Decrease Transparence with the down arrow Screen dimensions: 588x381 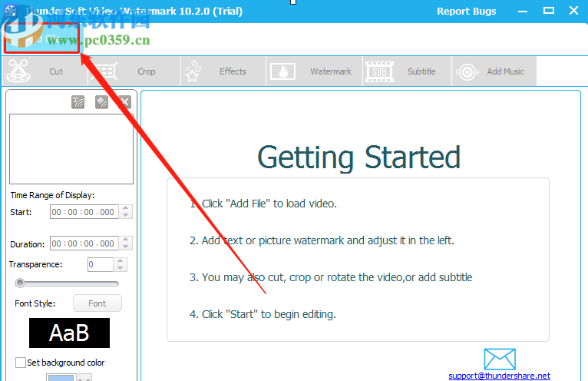coord(120,268)
